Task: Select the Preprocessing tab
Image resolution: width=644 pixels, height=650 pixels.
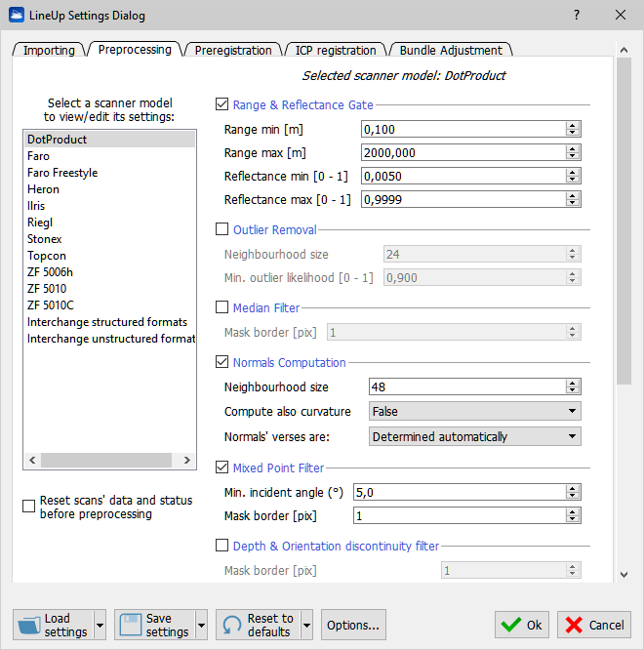Action: pos(135,50)
